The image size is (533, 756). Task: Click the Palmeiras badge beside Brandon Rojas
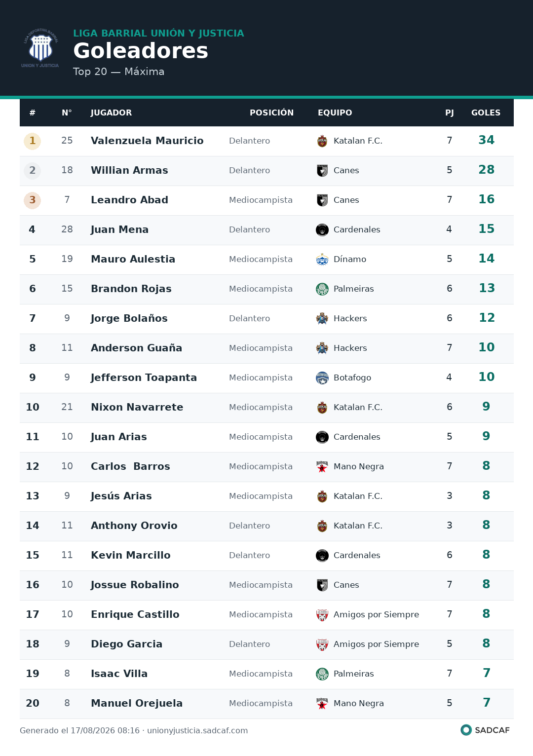tap(322, 289)
